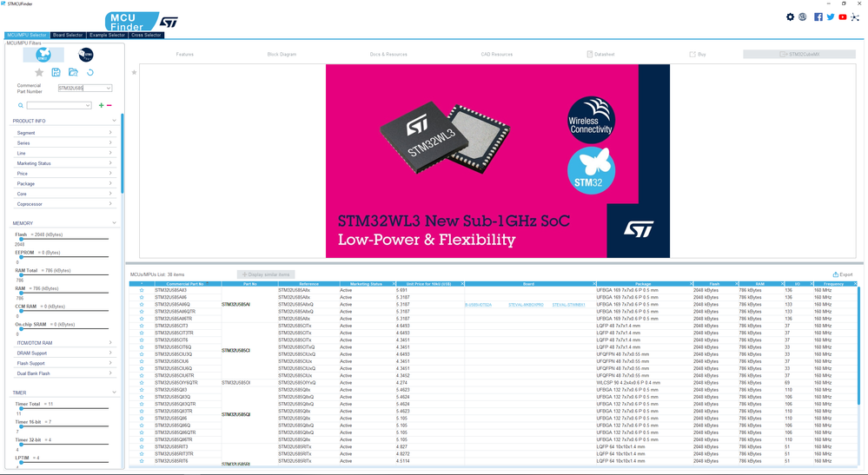Image resolution: width=868 pixels, height=475 pixels.
Task: Click the reset filters circular arrow icon
Action: click(x=90, y=72)
